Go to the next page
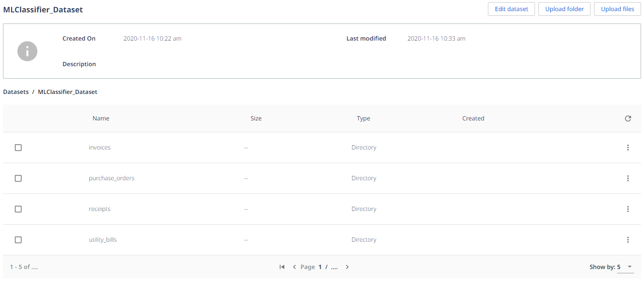The height and width of the screenshot is (281, 644). pyautogui.click(x=347, y=266)
